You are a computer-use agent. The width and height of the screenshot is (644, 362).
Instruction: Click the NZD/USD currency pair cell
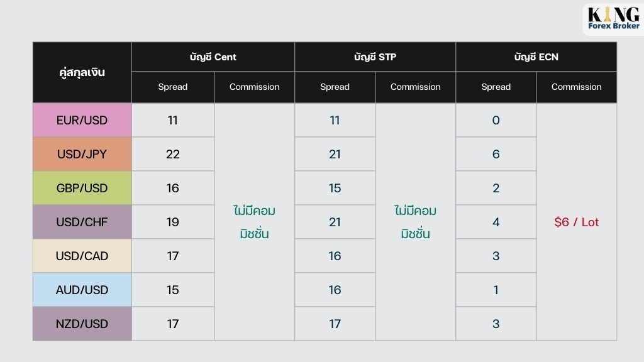click(x=82, y=324)
